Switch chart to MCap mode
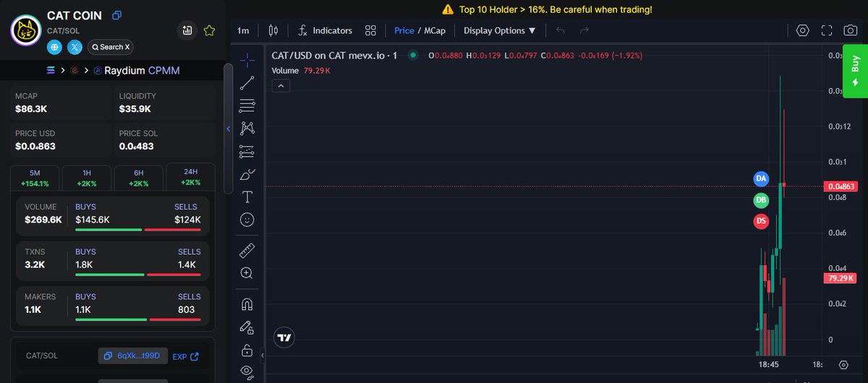868x383 pixels. click(435, 30)
